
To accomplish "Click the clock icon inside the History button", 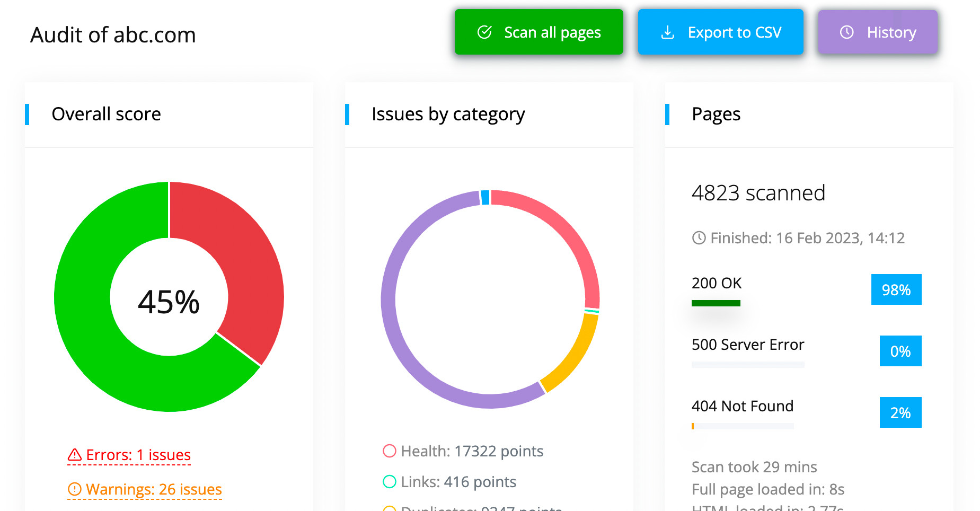I will click(846, 32).
